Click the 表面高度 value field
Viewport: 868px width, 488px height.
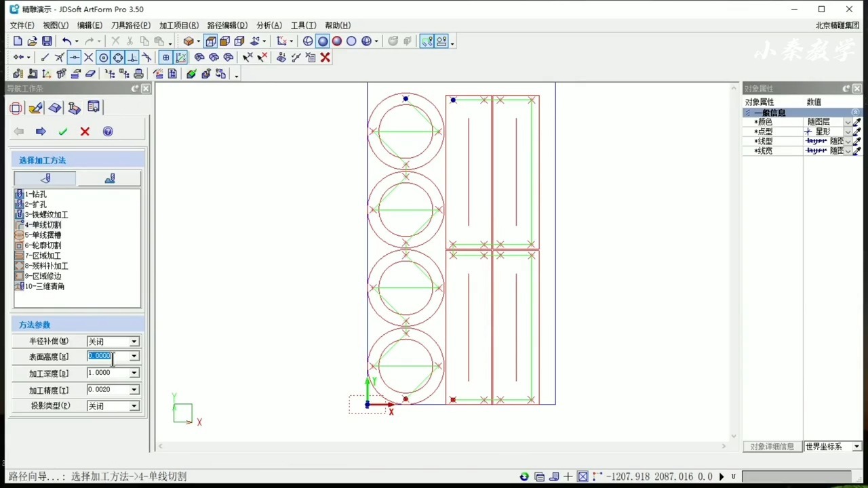point(108,356)
